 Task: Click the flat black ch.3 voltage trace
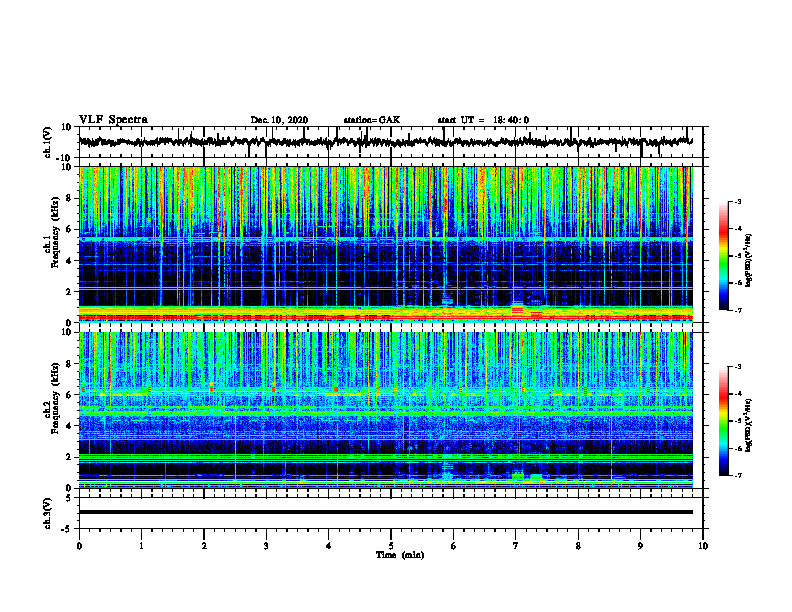(386, 512)
